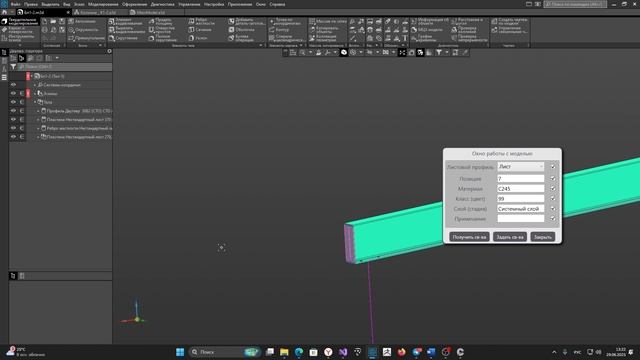Click the Примечание input field
640x360 pixels.
(x=521, y=218)
